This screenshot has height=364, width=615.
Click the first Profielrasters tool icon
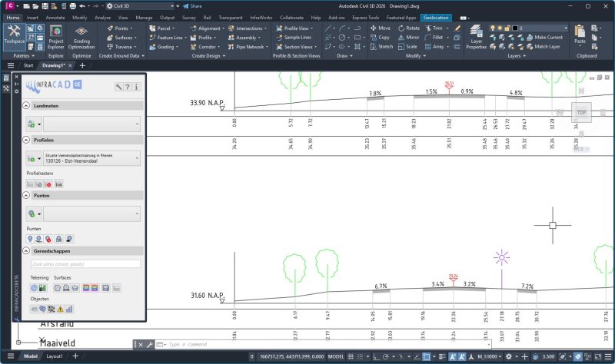pyautogui.click(x=30, y=184)
